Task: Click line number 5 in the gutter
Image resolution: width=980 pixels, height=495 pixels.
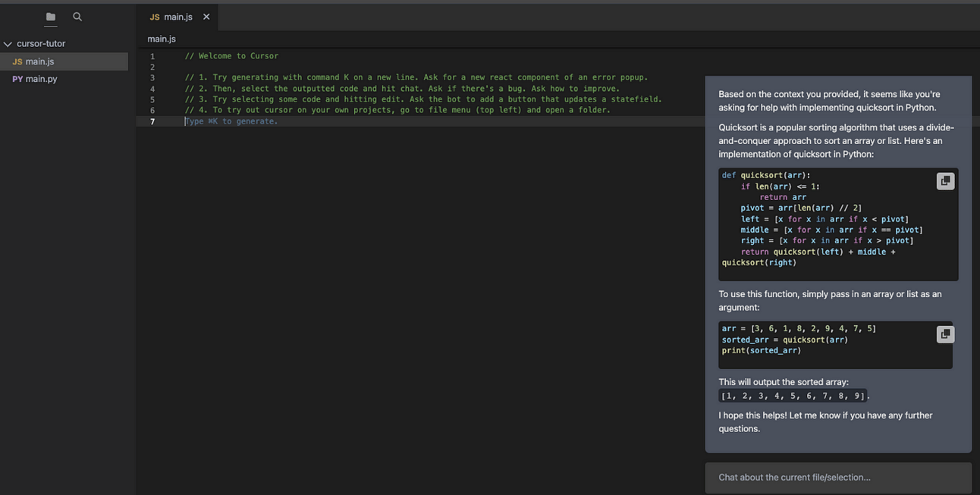Action: tap(152, 99)
